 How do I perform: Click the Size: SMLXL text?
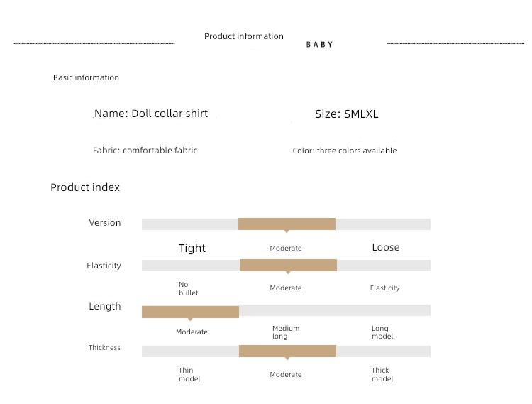click(346, 114)
